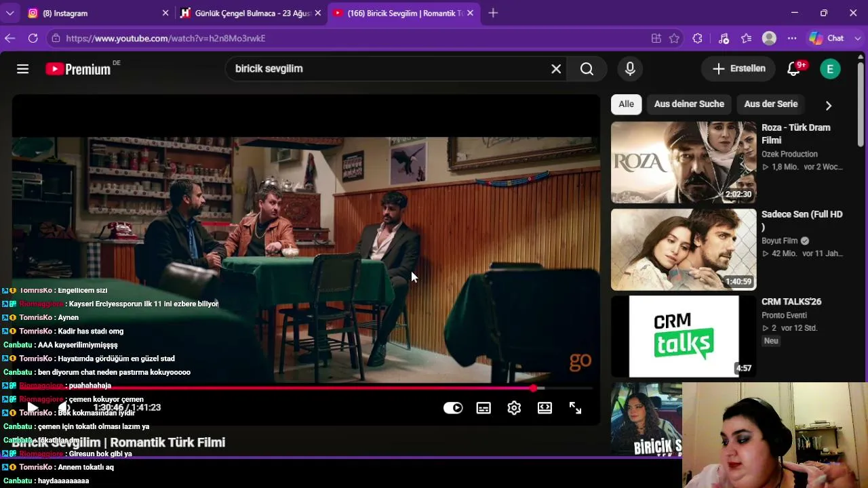
Task: Add this page to favorites with star
Action: click(674, 39)
